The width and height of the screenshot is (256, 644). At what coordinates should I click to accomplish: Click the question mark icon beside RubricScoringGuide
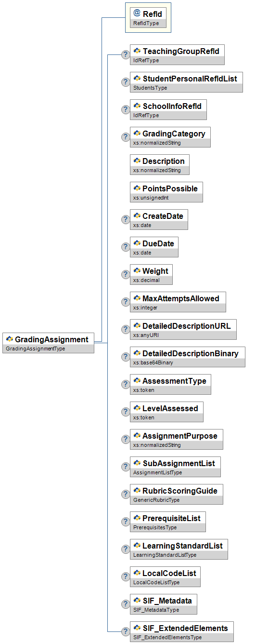[125, 494]
